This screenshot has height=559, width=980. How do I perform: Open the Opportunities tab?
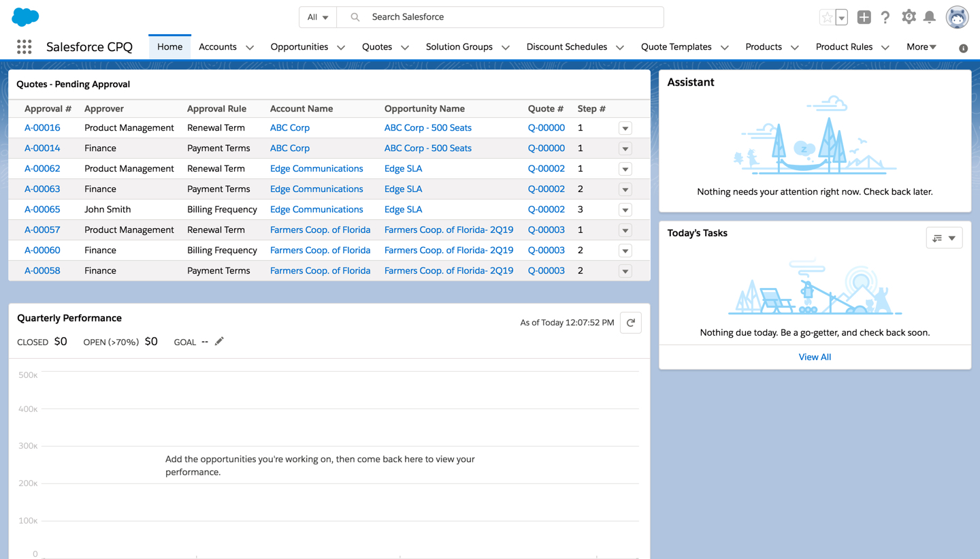coord(299,47)
